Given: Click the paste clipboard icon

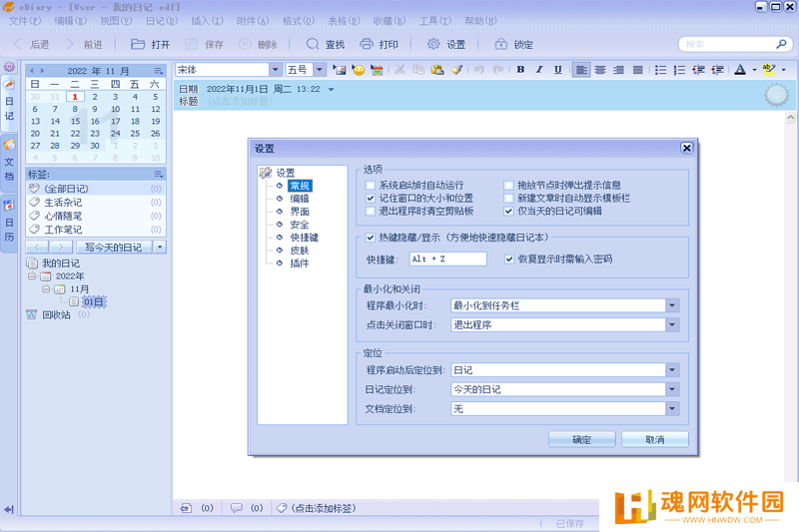Looking at the screenshot, I should pos(437,70).
